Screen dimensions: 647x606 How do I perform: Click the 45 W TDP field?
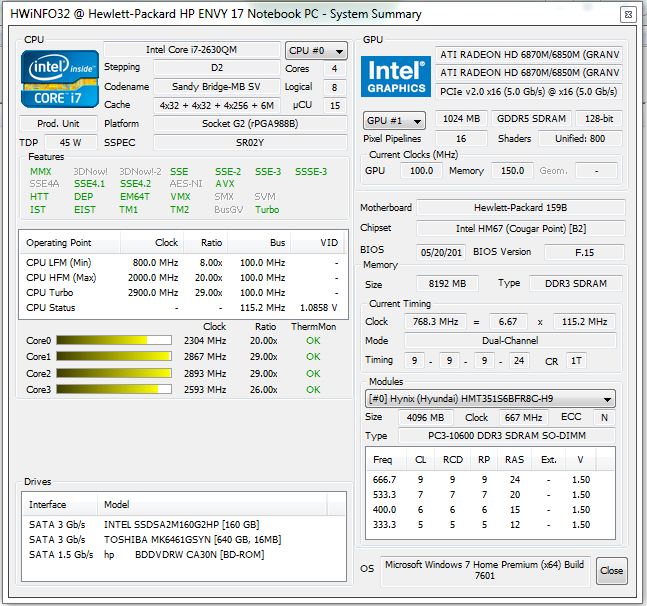(71, 142)
